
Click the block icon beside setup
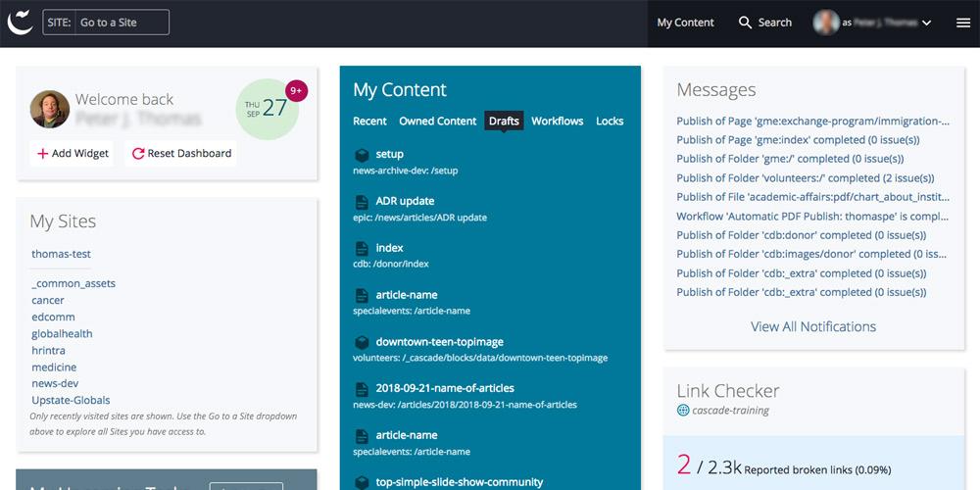[x=362, y=155]
